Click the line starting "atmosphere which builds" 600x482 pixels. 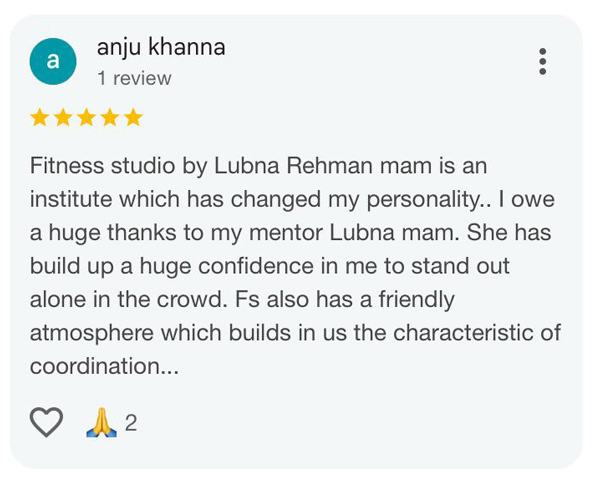tap(295, 333)
